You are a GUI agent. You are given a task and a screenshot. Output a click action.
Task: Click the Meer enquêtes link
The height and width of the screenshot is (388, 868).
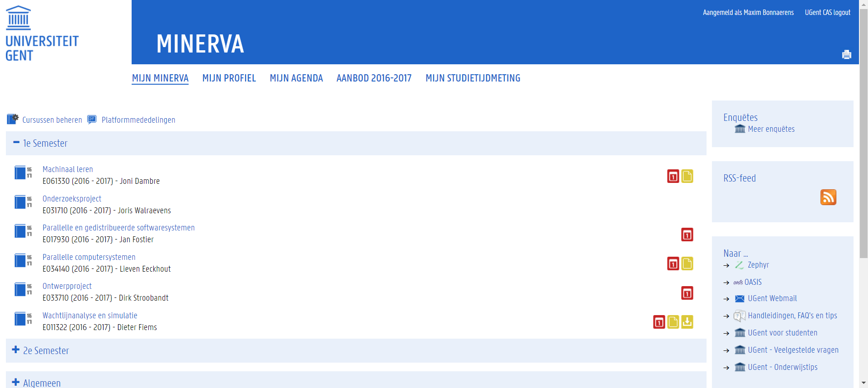(771, 129)
